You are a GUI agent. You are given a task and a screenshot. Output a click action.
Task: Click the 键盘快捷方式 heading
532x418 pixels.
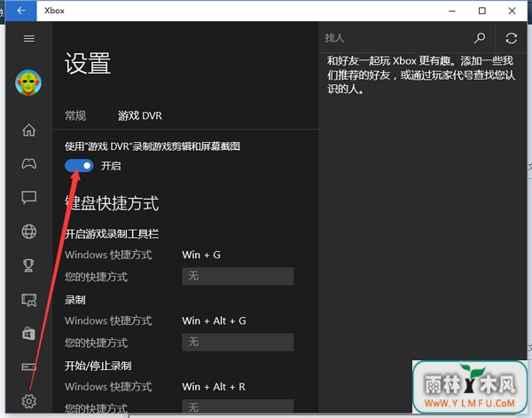[112, 203]
